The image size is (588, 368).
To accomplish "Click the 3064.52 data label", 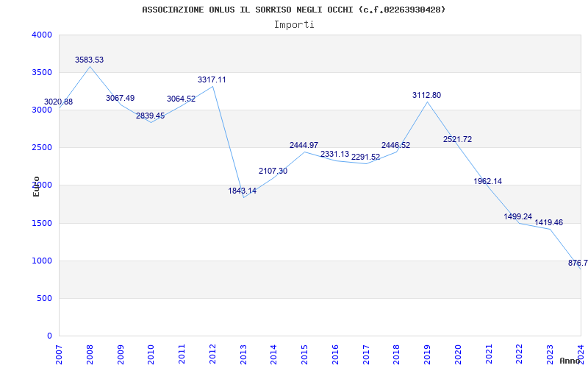I will tap(181, 99).
